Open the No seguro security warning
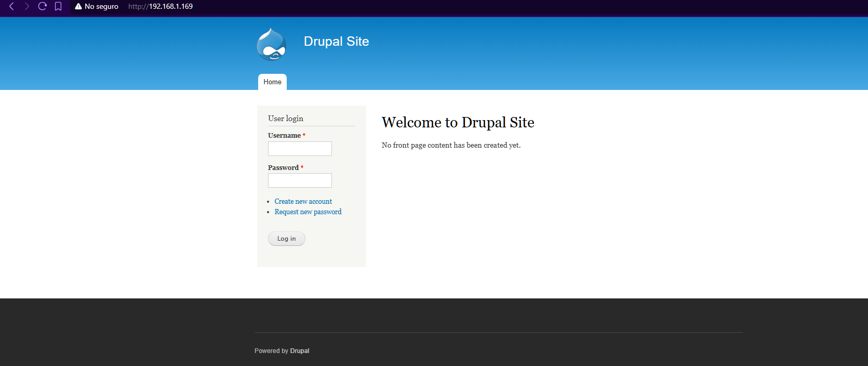868x366 pixels. [97, 6]
